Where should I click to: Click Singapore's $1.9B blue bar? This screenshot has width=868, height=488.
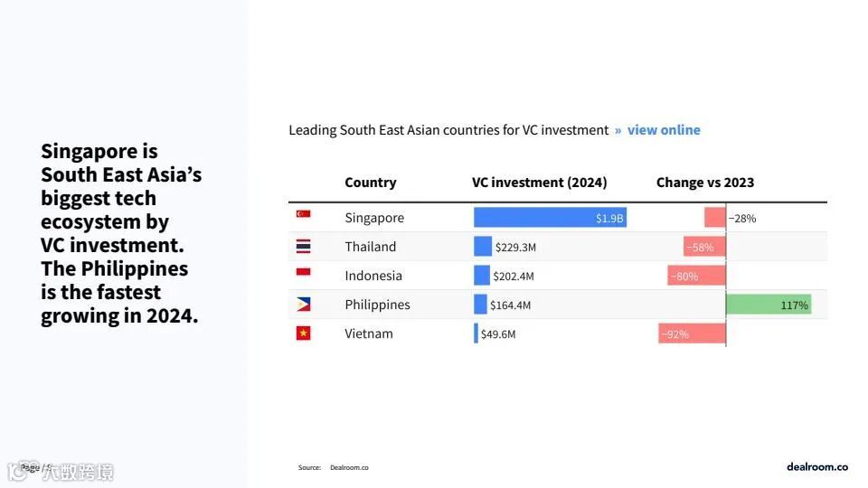click(550, 218)
